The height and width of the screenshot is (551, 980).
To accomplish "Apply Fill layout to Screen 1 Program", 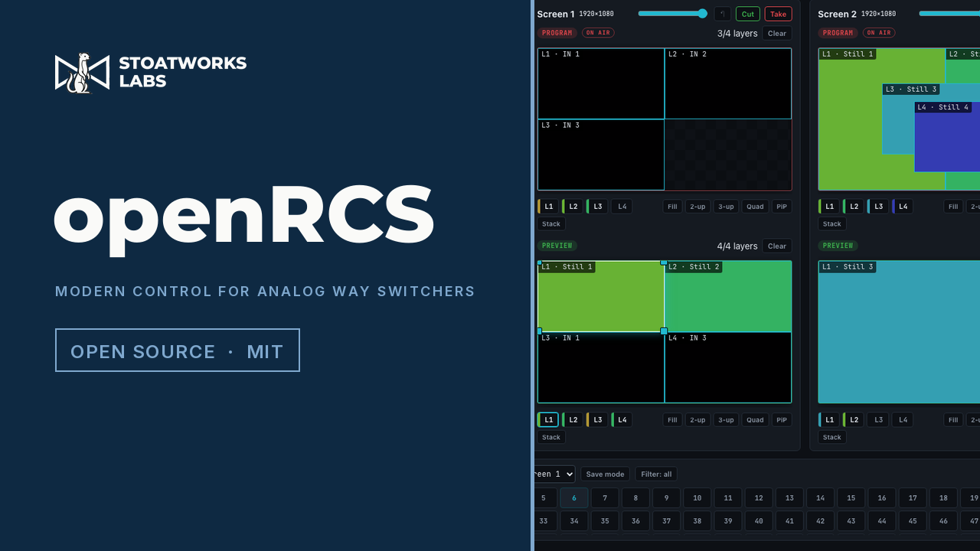I will click(x=673, y=207).
